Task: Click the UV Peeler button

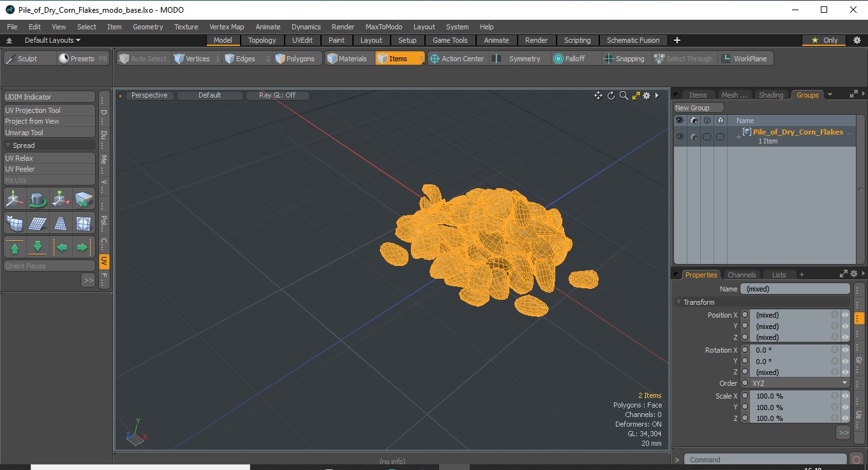Action: tap(50, 169)
